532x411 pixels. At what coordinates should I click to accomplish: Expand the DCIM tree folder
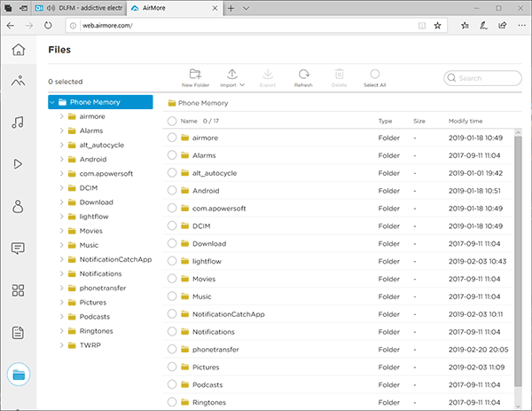[61, 188]
